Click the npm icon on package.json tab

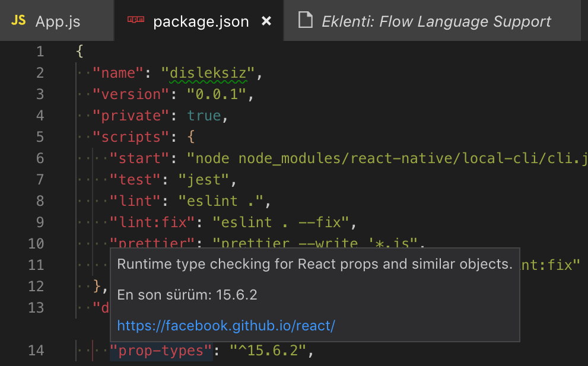136,20
